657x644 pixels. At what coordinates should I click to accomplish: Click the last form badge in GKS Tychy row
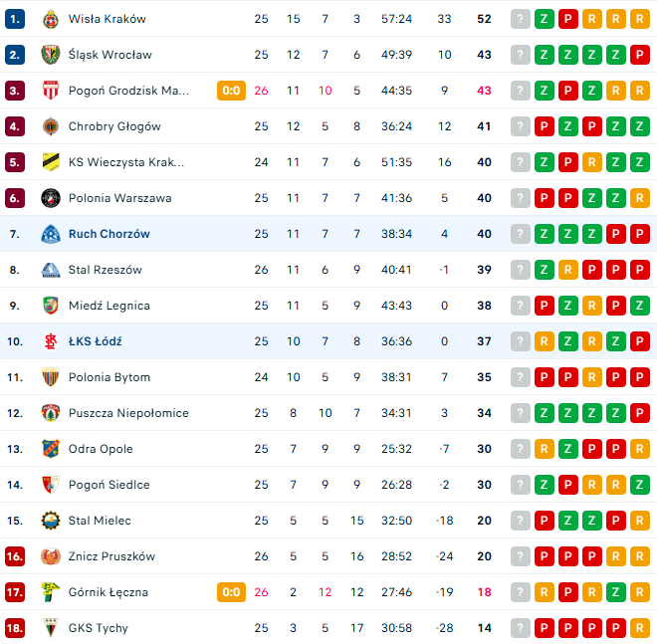(640, 628)
